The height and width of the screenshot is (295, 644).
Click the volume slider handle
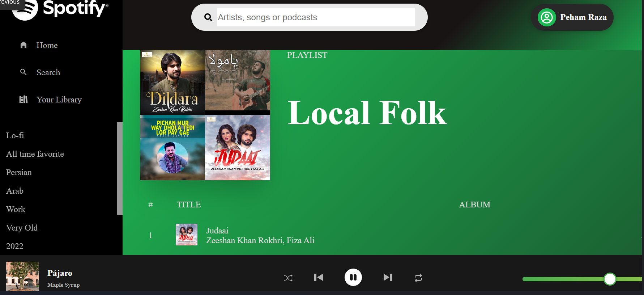point(610,279)
